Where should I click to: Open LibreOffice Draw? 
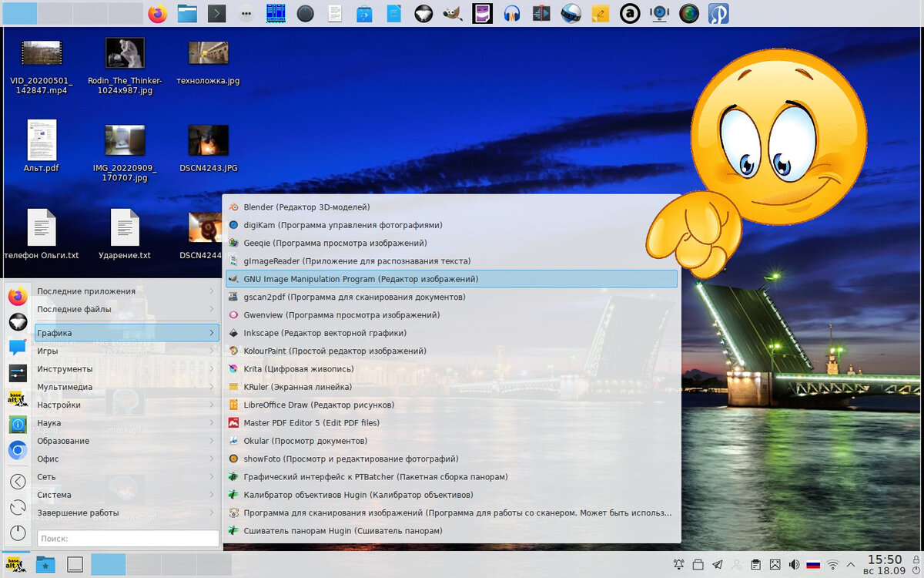tap(451, 405)
